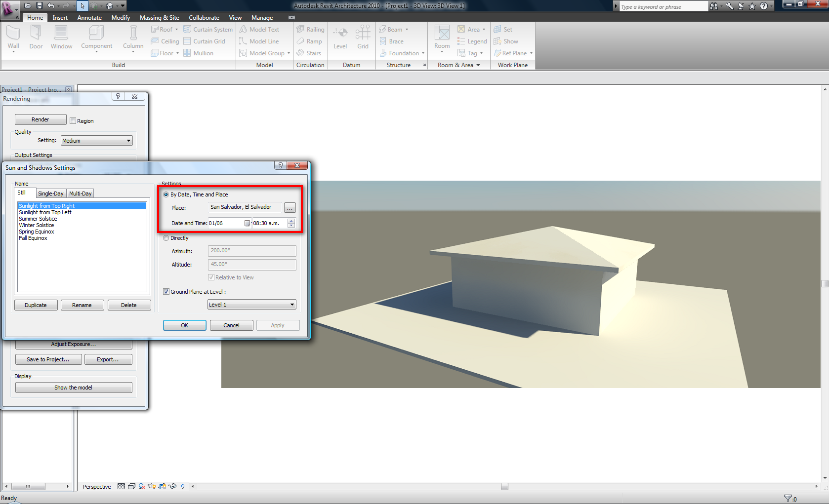Open the Massing & Site ribbon tab
The height and width of the screenshot is (504, 829).
[159, 18]
